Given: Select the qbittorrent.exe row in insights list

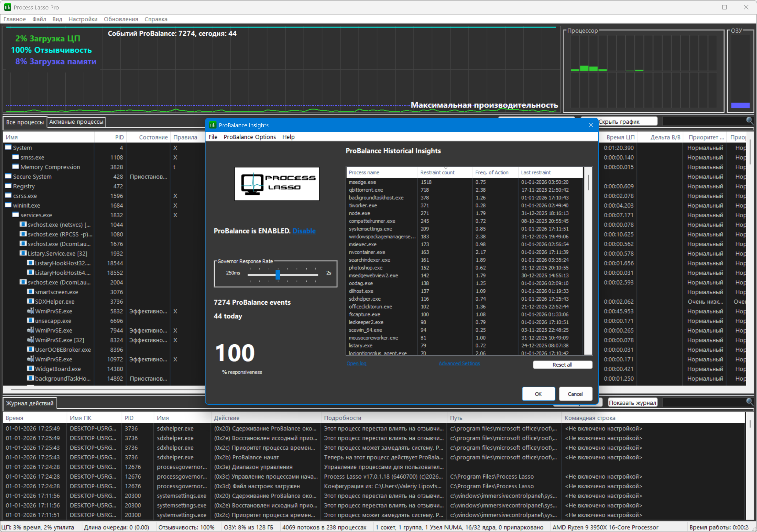Looking at the screenshot, I should (366, 190).
